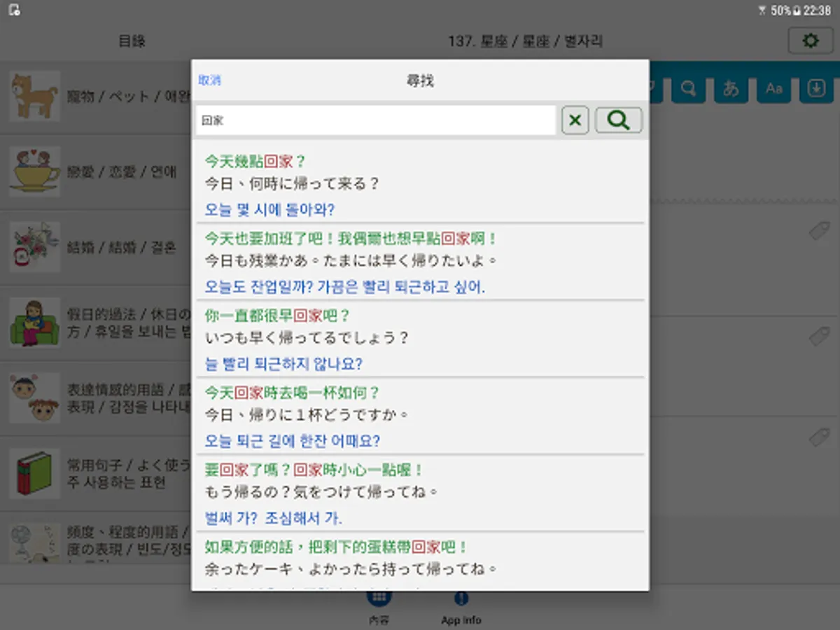Select result 如果方便的話，把剩下的蛋糕帶回家吧！
This screenshot has width=840, height=630.
[x=336, y=547]
